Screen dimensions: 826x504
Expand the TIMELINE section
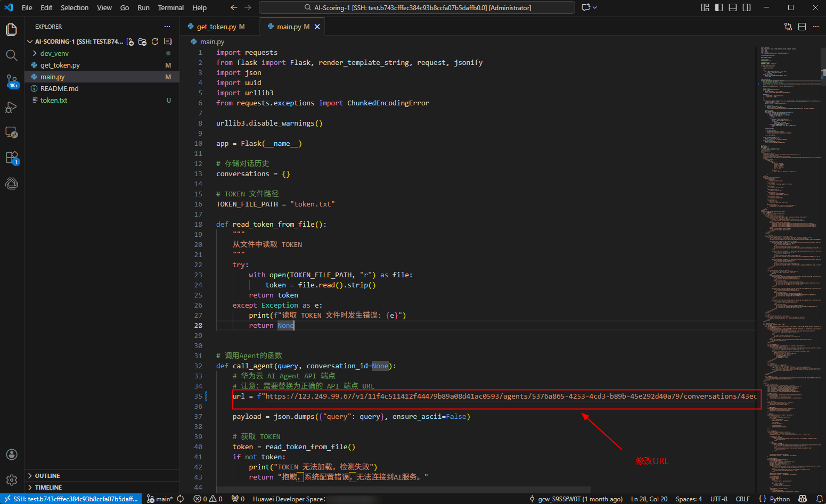(102, 488)
